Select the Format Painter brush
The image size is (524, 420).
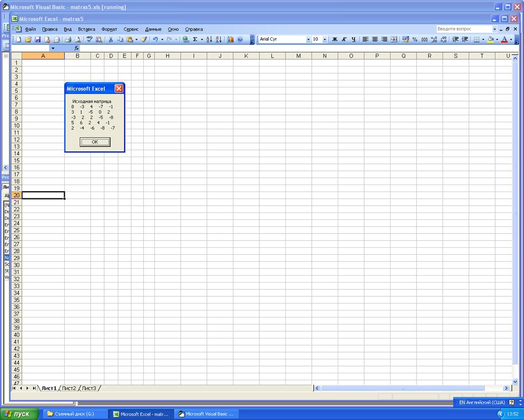coord(144,40)
